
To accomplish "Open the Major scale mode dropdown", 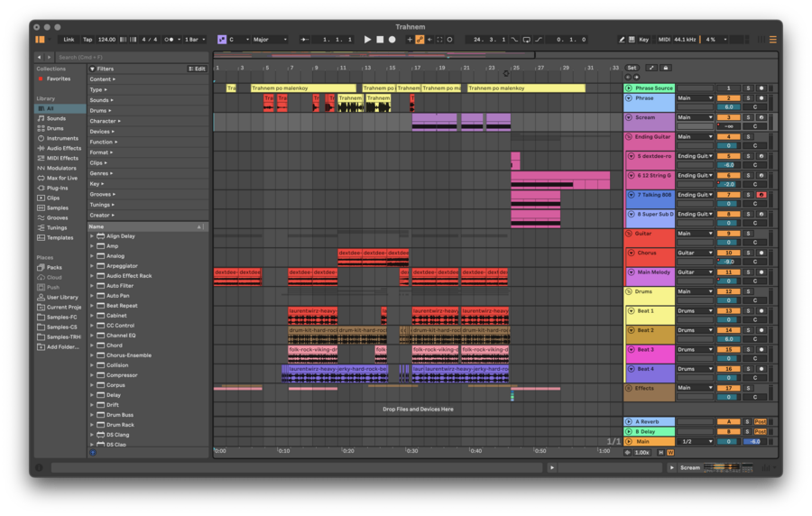I will point(270,40).
